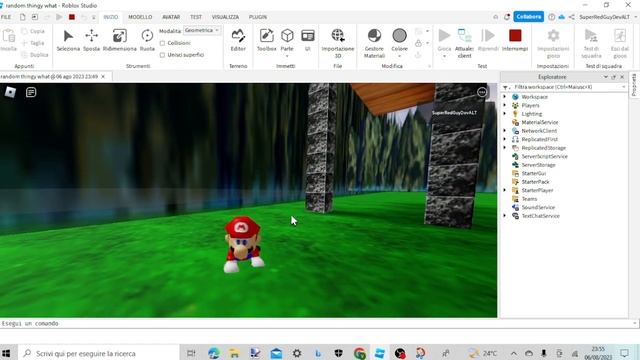Switch to the PLUGIN tab
Viewport: 640px width, 360px height.
[x=258, y=17]
